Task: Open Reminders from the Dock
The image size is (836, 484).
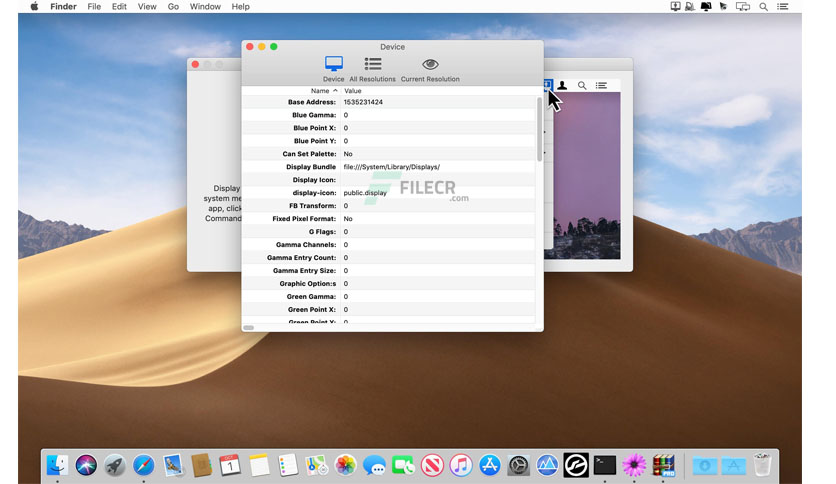Action: pyautogui.click(x=288, y=465)
